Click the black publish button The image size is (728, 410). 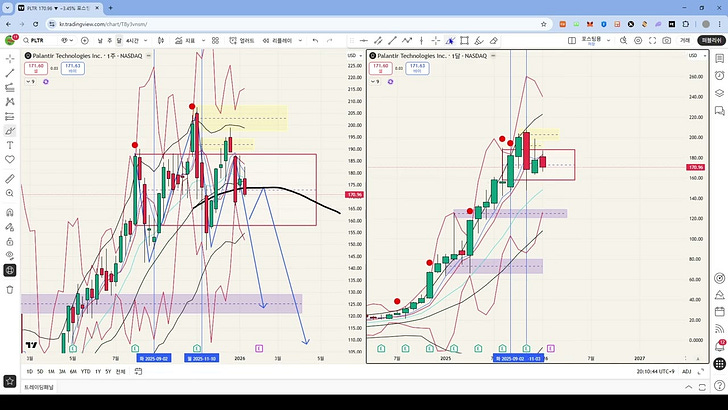[x=712, y=40]
